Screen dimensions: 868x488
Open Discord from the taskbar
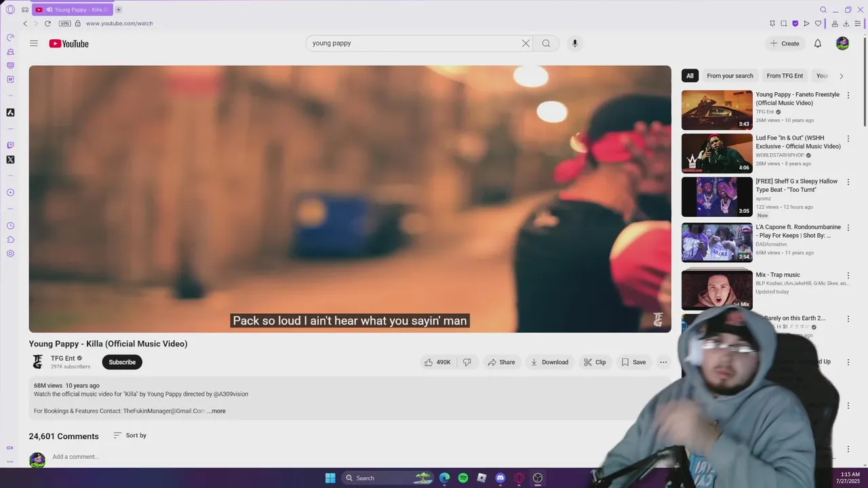500,478
